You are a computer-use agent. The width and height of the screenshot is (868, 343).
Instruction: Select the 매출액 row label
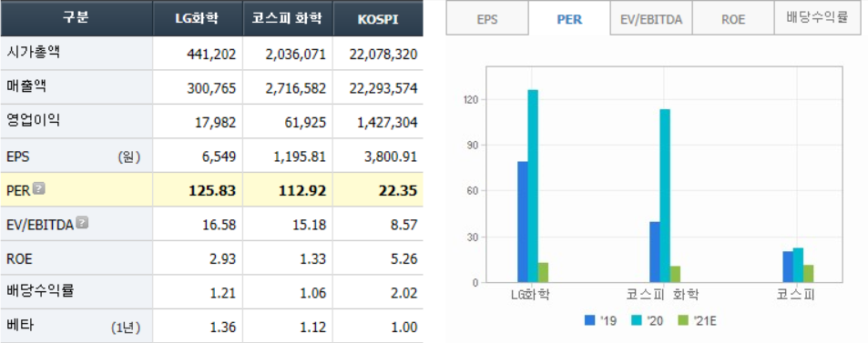coord(26,86)
